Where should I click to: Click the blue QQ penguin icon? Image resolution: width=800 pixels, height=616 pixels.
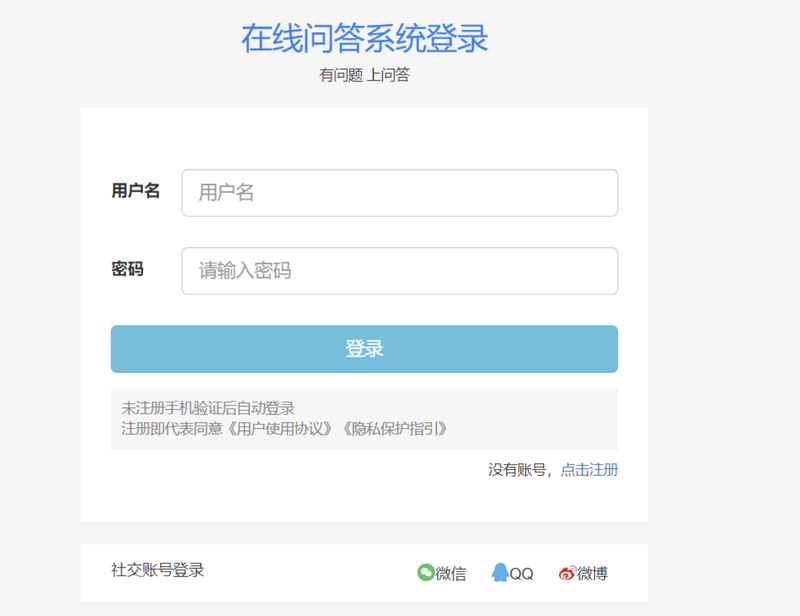click(x=500, y=573)
